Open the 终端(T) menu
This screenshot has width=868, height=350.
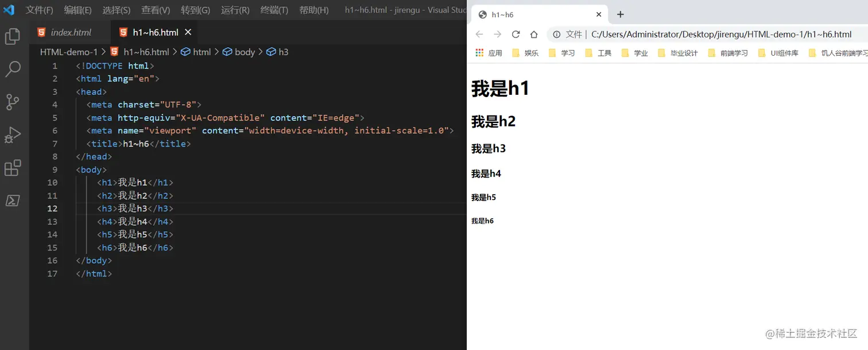coord(274,10)
